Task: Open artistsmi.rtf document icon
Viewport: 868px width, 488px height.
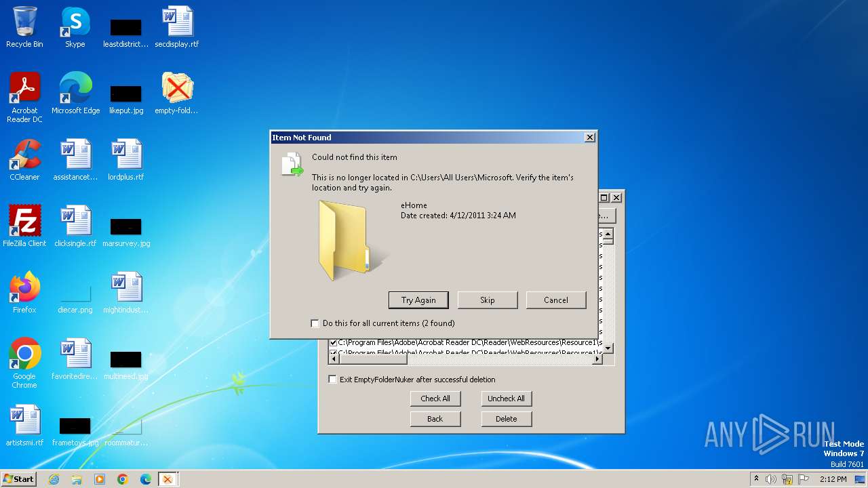Action: [24, 426]
